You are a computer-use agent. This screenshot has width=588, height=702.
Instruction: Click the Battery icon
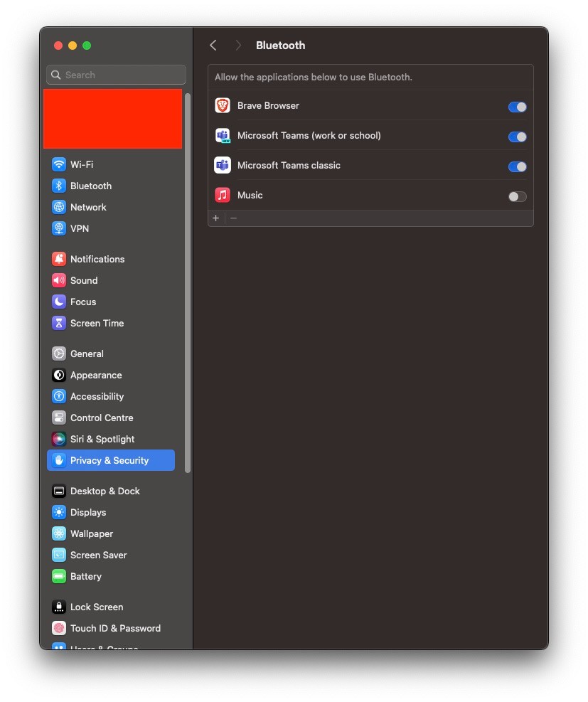(x=58, y=576)
